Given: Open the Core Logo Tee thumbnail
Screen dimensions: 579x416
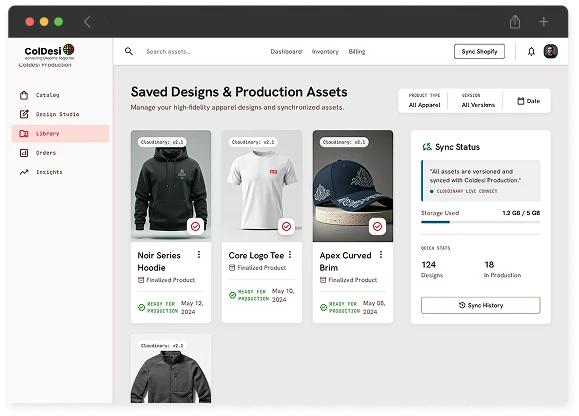Looking at the screenshot, I should (262, 186).
